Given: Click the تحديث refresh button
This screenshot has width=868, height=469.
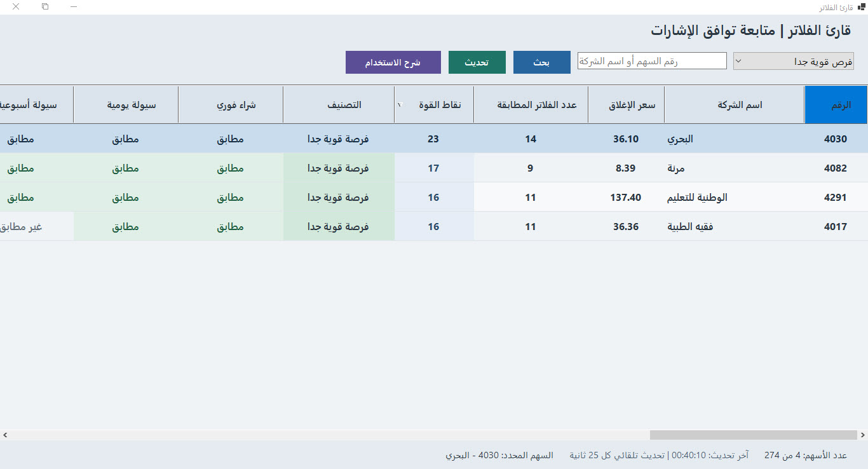Looking at the screenshot, I should (x=477, y=62).
